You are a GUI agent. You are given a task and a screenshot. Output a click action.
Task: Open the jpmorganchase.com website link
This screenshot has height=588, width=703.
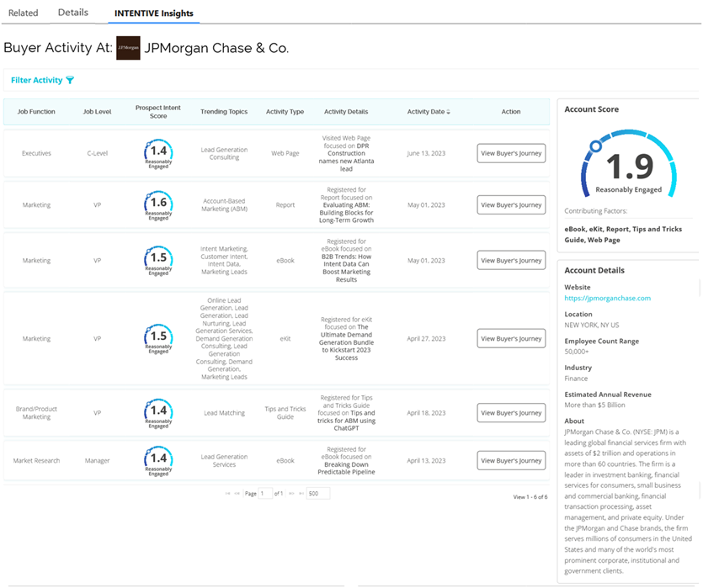pyautogui.click(x=607, y=298)
